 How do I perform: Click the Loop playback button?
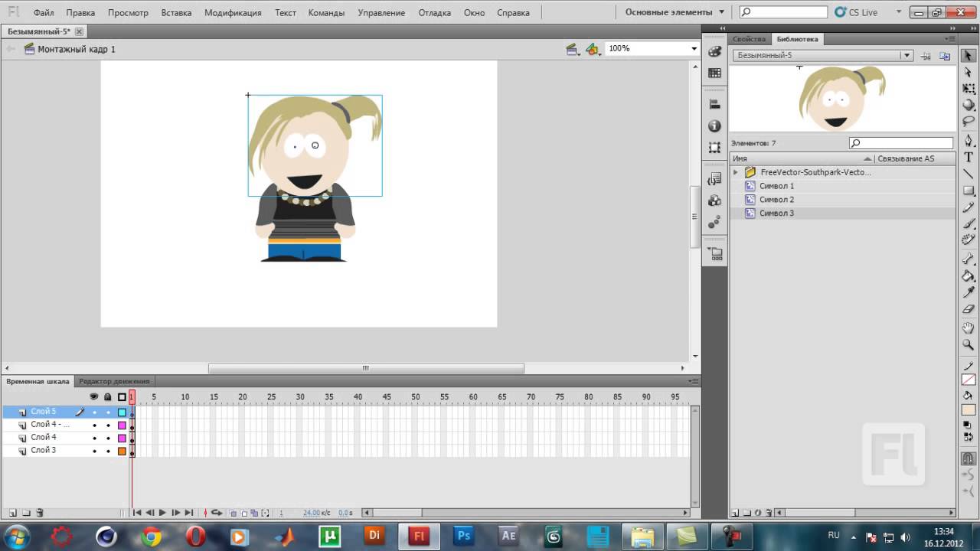[x=217, y=513]
